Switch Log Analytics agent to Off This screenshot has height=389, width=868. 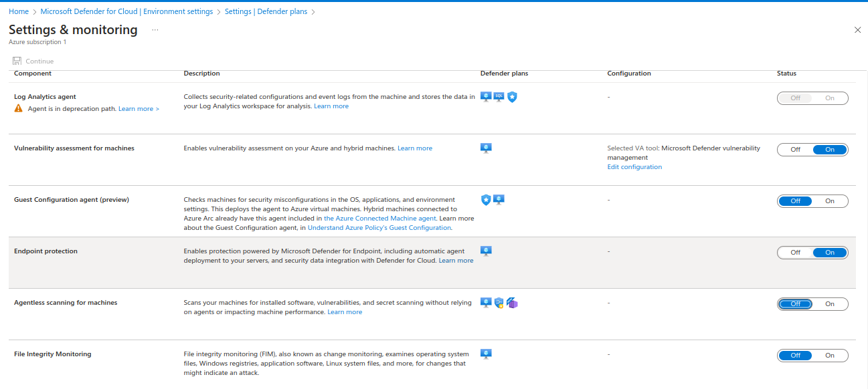point(795,98)
